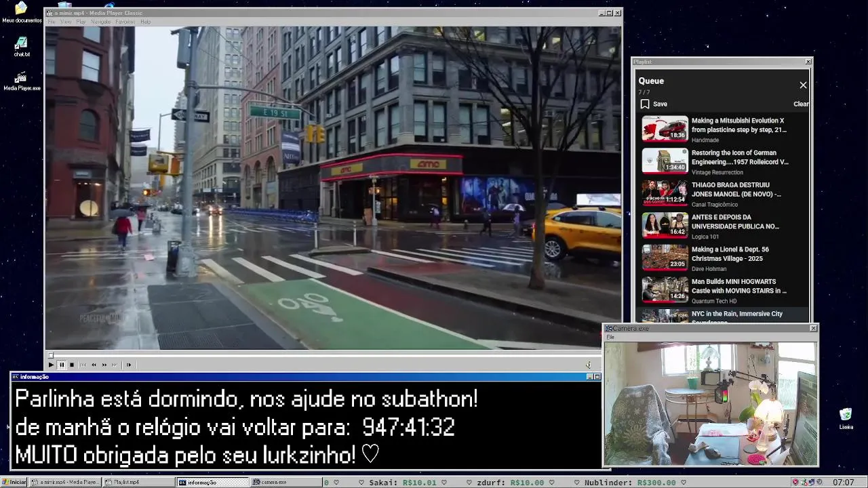Skip to the previous track in Media Player Classic
This screenshot has width=868, height=488.
click(83, 365)
